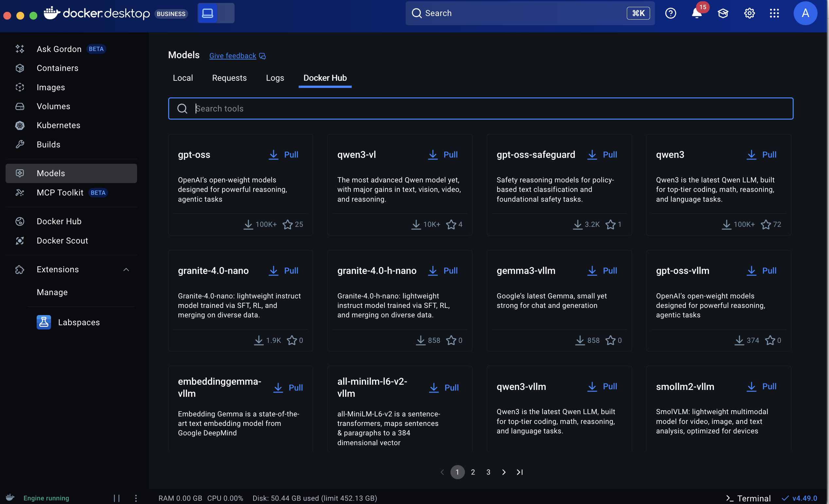Go to next page with the chevron arrow
Image resolution: width=829 pixels, height=504 pixels.
504,472
